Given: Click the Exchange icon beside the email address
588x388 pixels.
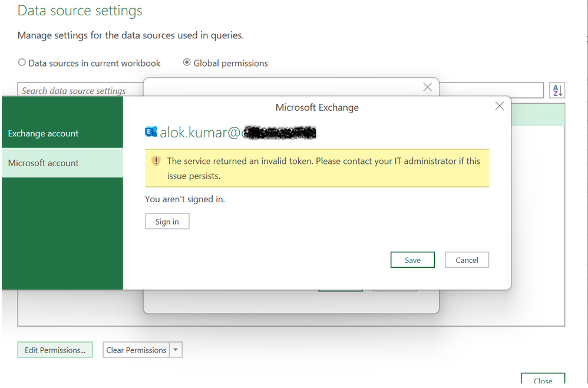Looking at the screenshot, I should point(151,131).
